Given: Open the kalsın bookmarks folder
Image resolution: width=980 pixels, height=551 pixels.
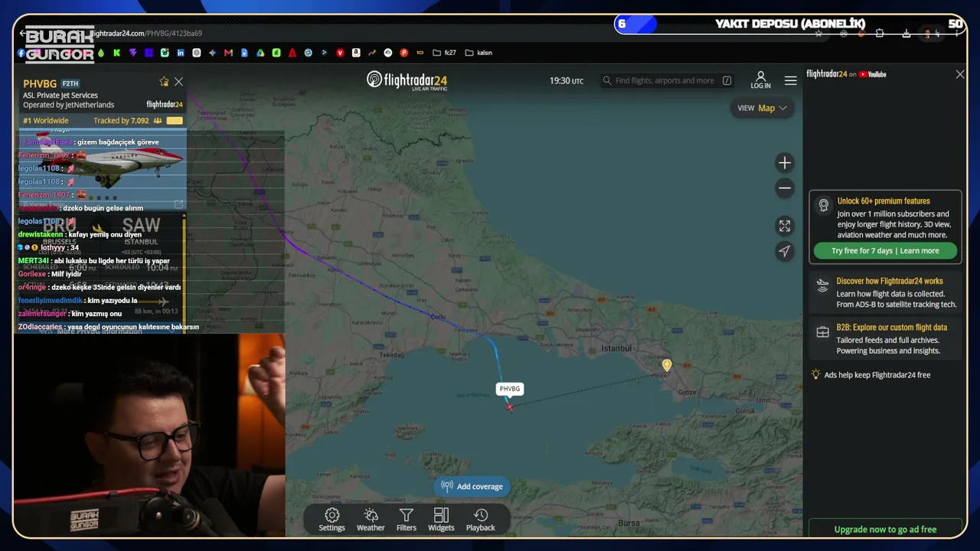Looking at the screenshot, I should 479,53.
